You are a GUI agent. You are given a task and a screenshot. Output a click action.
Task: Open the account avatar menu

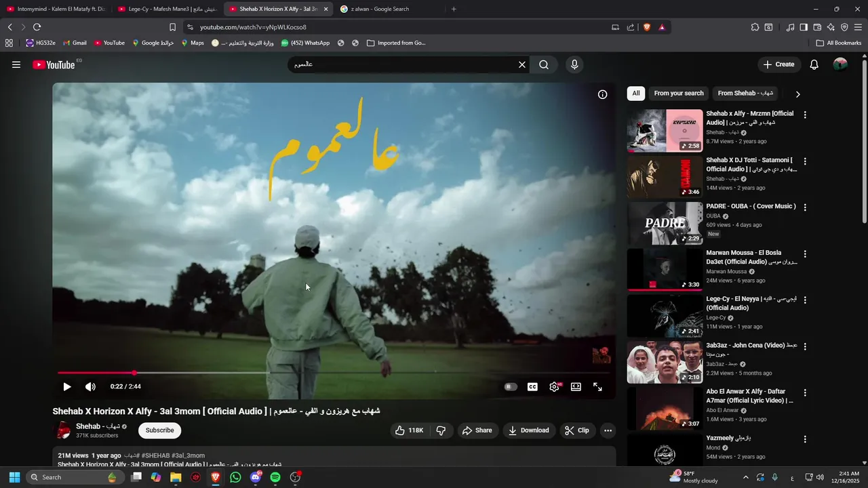tap(840, 64)
